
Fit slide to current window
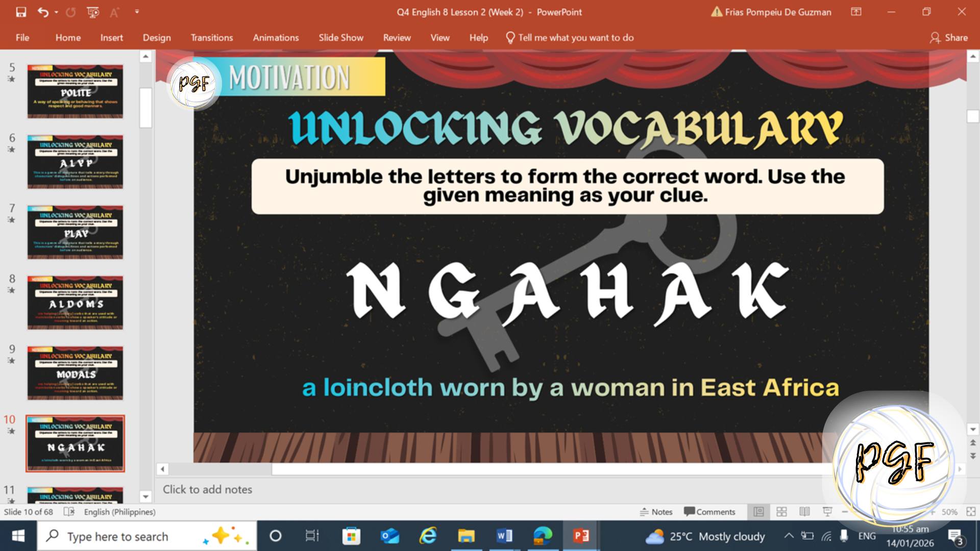(971, 512)
